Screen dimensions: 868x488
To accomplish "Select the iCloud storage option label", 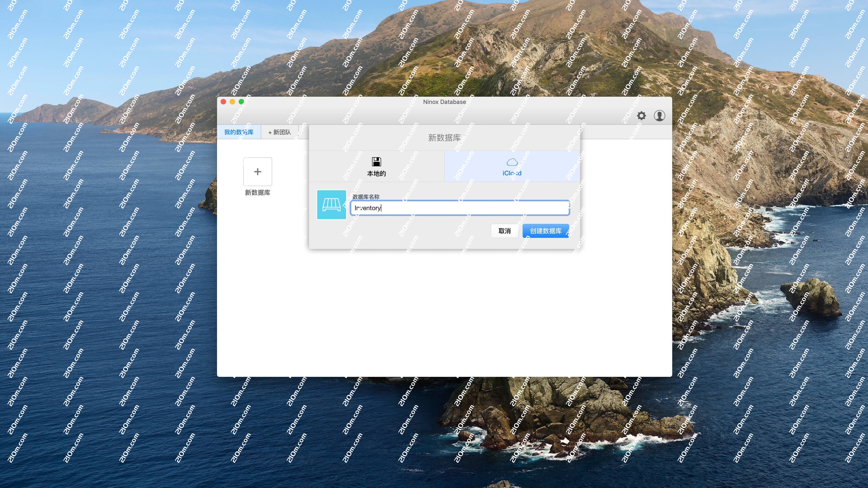I will pos(512,173).
